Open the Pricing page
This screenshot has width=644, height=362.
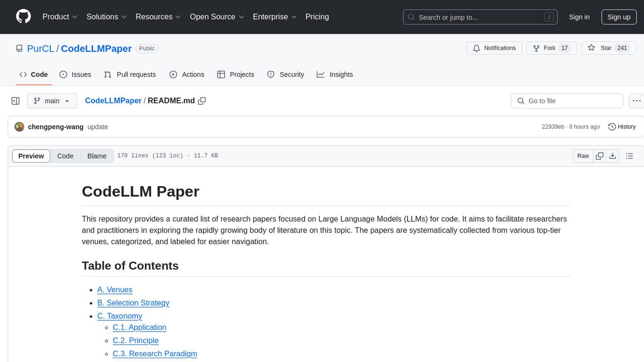[317, 17]
